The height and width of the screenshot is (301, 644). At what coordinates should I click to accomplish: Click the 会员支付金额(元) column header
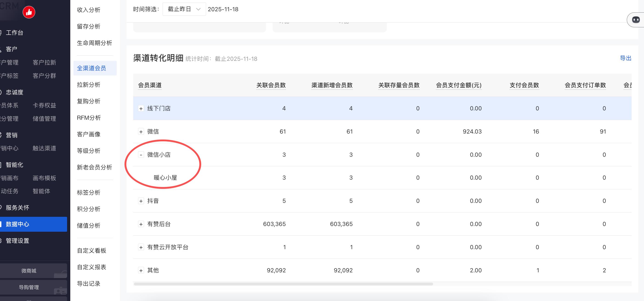458,85
